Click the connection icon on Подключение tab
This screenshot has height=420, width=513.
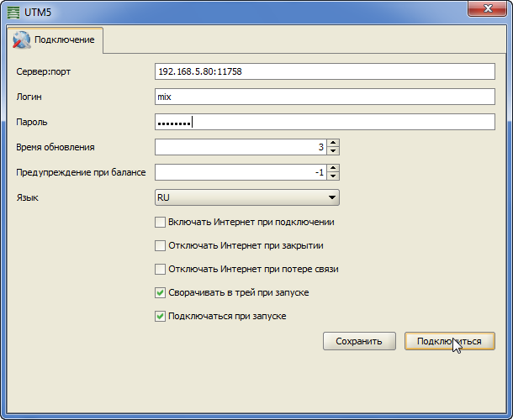[21, 39]
